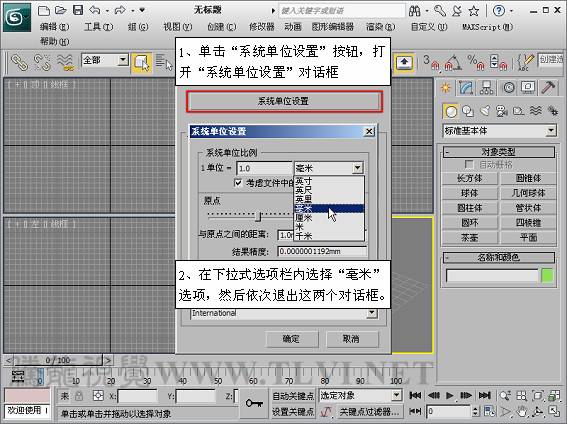567x424 pixels.
Task: Open the MAXScript(M) menu
Action: click(x=487, y=27)
